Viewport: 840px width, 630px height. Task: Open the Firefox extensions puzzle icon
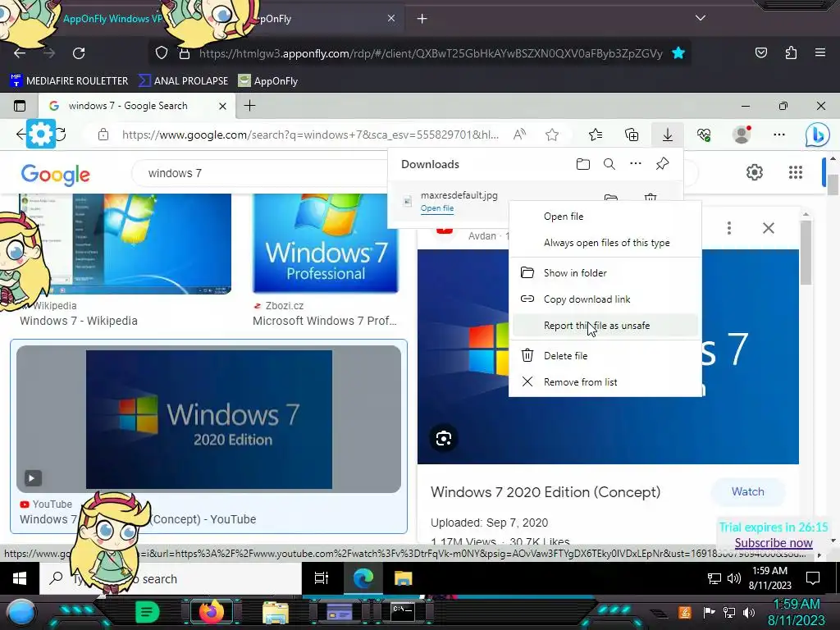click(791, 52)
